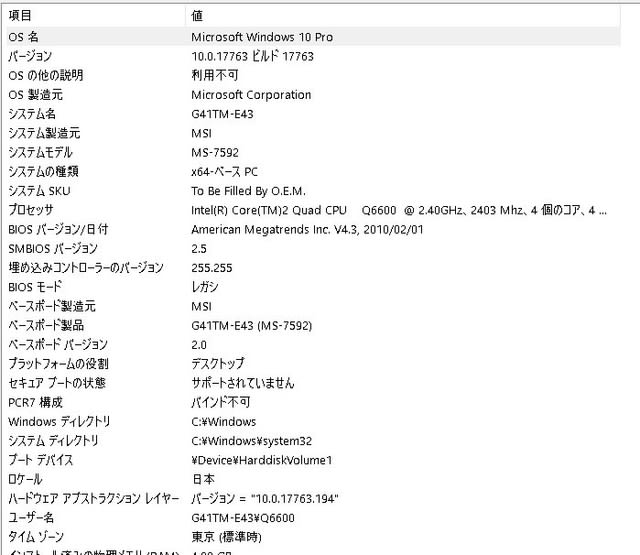Image resolution: width=640 pixels, height=555 pixels.
Task: Select the OS 名 row label
Action: pos(24,37)
